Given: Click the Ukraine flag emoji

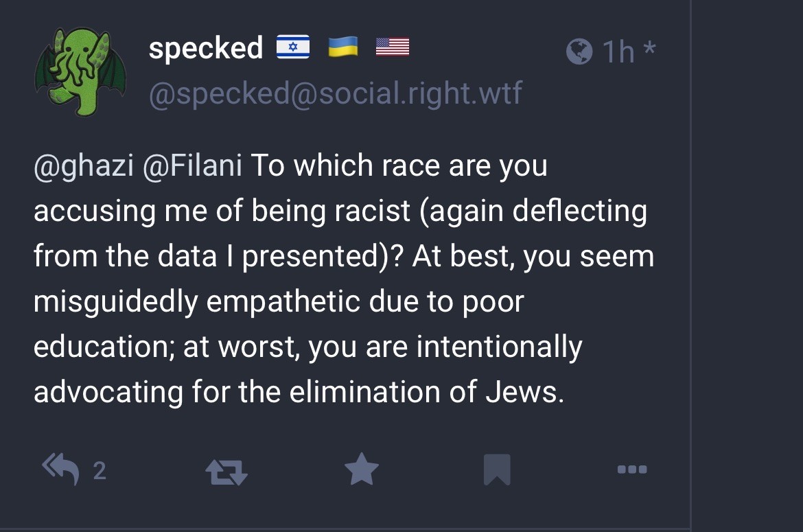Looking at the screenshot, I should click(343, 47).
